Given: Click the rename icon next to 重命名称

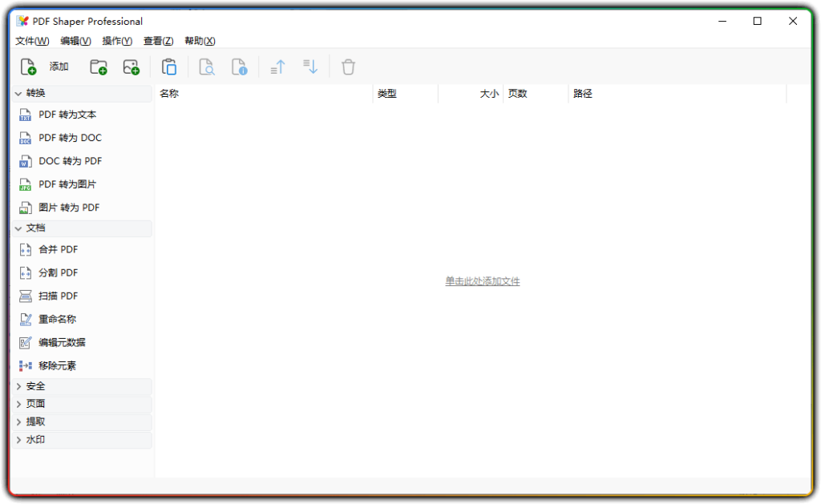Looking at the screenshot, I should (25, 319).
